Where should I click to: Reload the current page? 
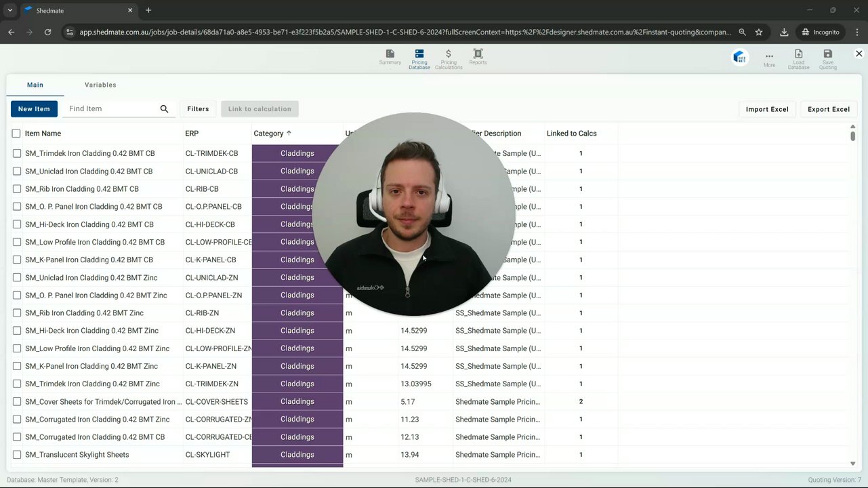pos(47,32)
